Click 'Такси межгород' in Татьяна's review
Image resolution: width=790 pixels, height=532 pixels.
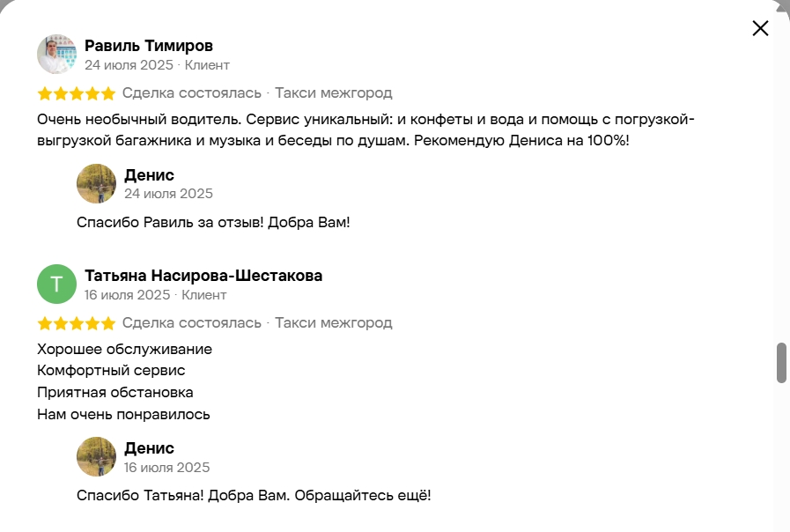pos(334,322)
